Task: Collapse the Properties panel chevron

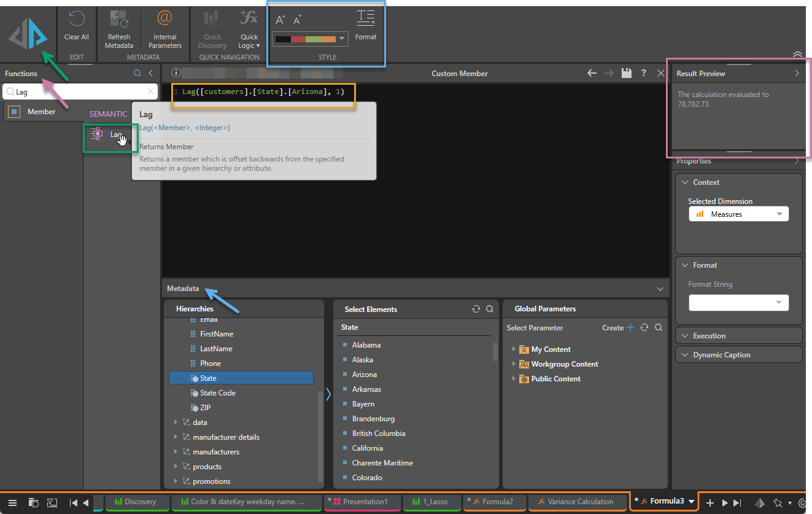Action: pos(797,161)
